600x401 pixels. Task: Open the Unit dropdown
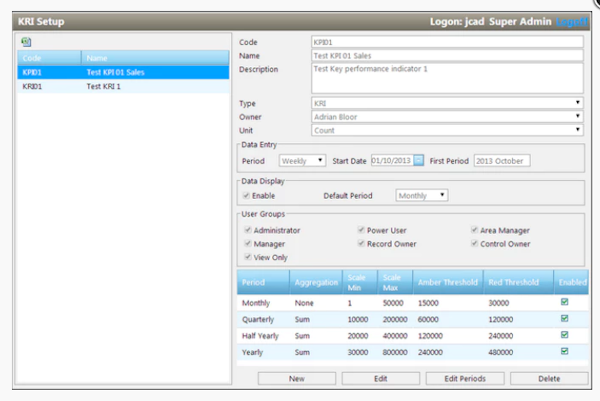click(x=447, y=130)
